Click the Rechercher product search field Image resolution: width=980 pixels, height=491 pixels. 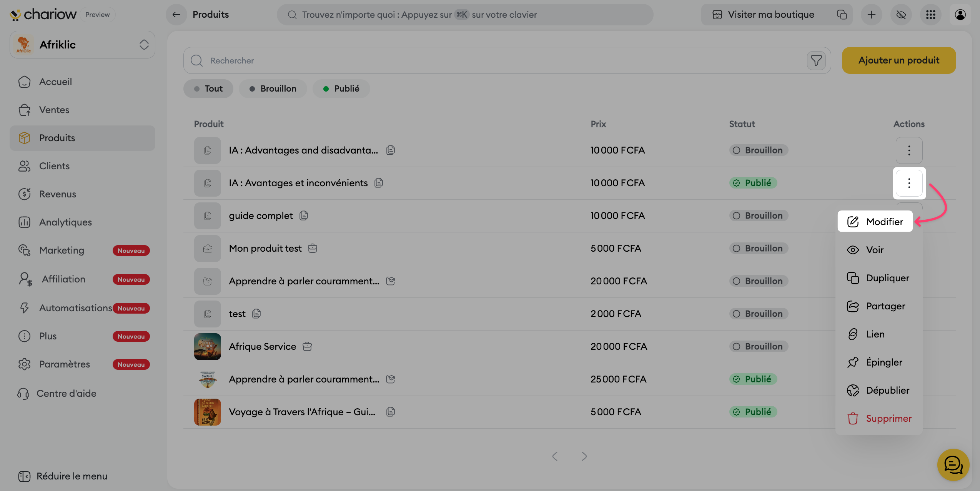(x=500, y=60)
